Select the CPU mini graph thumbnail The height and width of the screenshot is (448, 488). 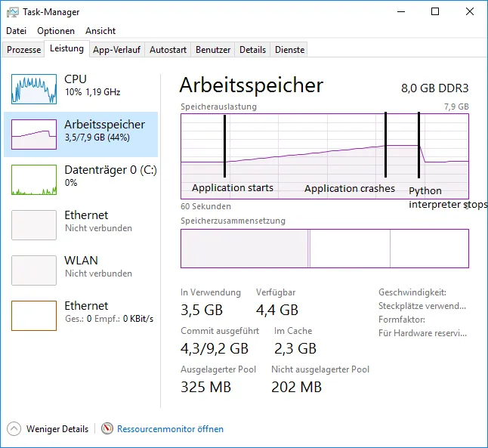pos(34,88)
